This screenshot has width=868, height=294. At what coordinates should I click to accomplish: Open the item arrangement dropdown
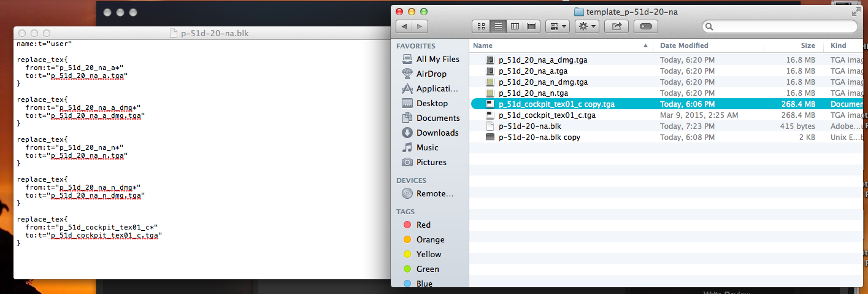[x=558, y=26]
